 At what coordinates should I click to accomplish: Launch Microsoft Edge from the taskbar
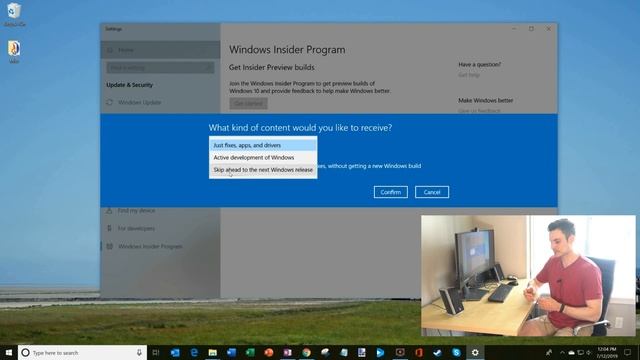194,353
